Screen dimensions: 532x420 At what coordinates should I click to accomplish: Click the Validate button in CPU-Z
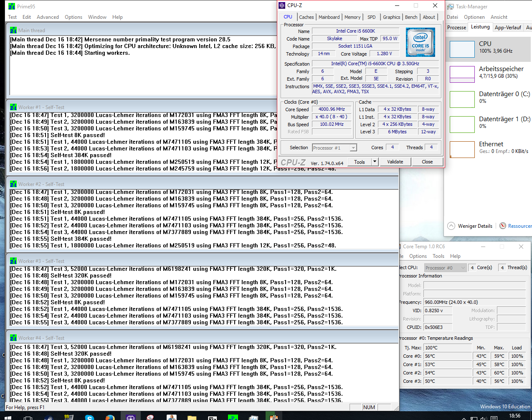[395, 162]
